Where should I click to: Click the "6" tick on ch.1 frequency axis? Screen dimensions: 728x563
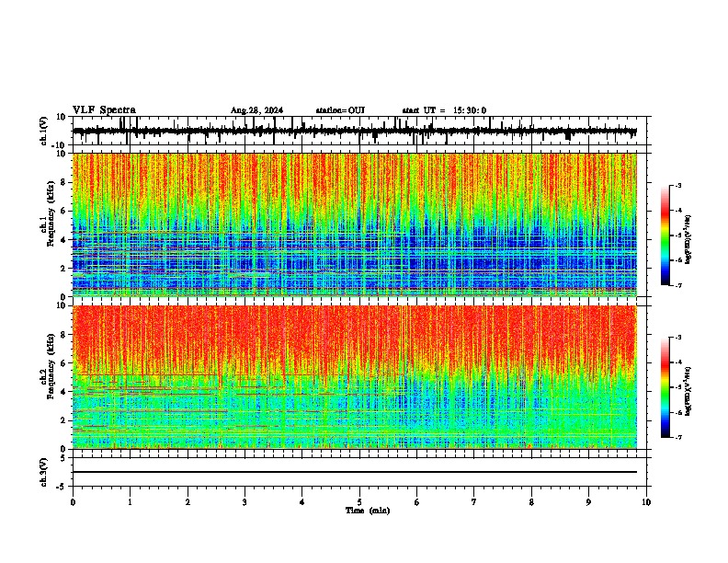point(63,212)
